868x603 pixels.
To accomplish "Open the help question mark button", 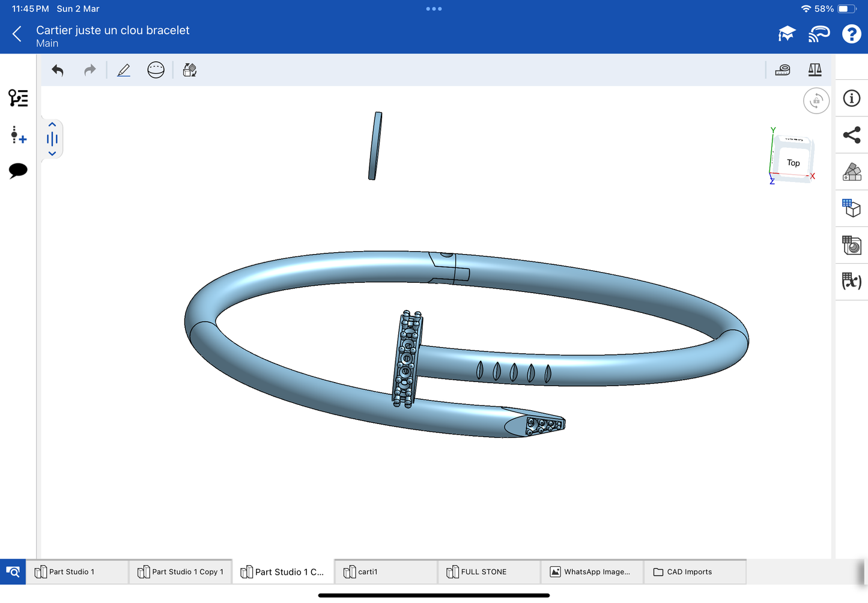I will pos(851,34).
